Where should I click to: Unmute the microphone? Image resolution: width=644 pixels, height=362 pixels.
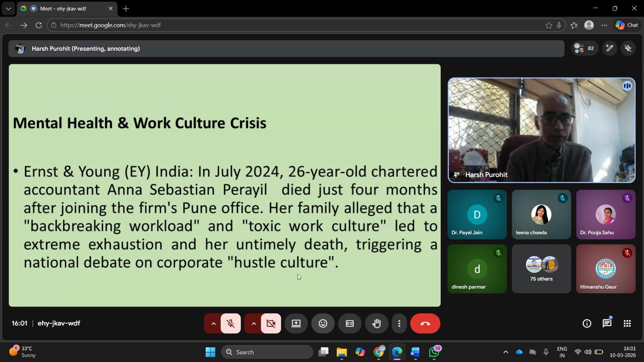coord(231,323)
